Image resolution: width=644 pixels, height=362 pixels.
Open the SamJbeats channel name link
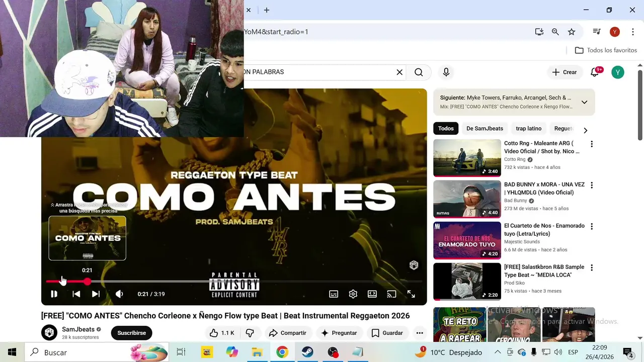78,329
